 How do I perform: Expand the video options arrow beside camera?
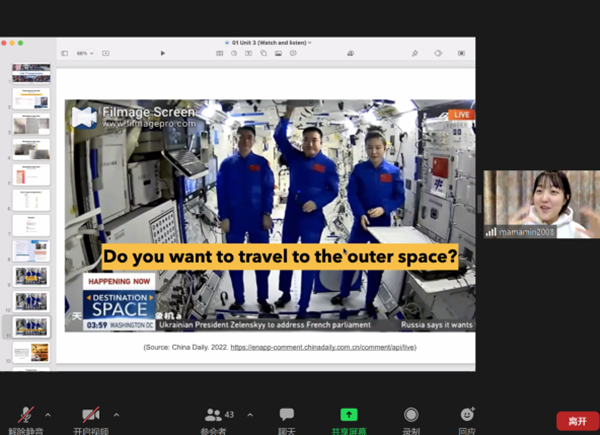pos(116,414)
